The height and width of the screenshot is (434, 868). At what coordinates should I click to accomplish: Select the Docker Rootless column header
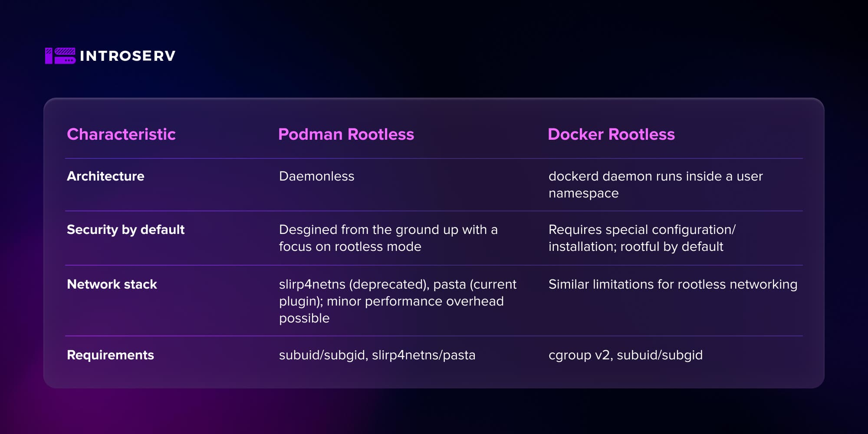[x=611, y=135]
